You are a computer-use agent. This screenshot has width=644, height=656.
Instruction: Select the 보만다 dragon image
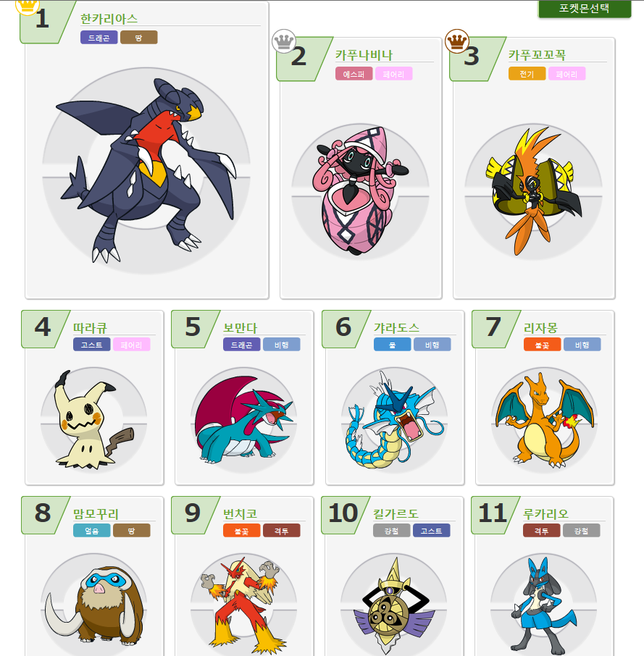(x=243, y=420)
